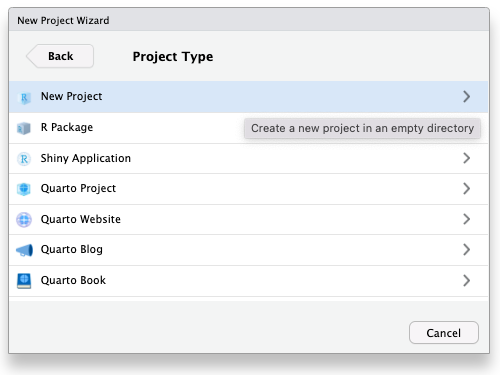
Task: Click the New Project R cube icon
Action: (x=24, y=97)
